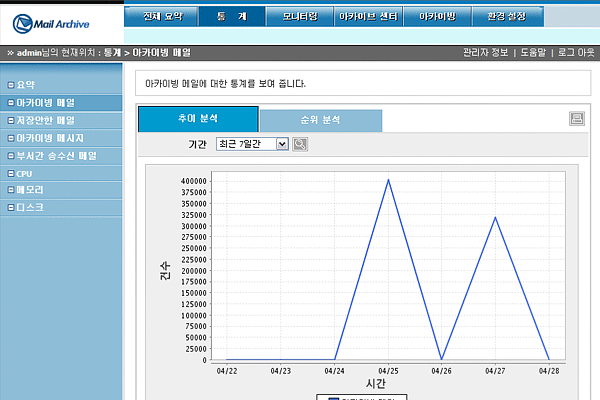Viewport: 600px width, 400px height.
Task: Click the 도움말 link
Action: 533,52
